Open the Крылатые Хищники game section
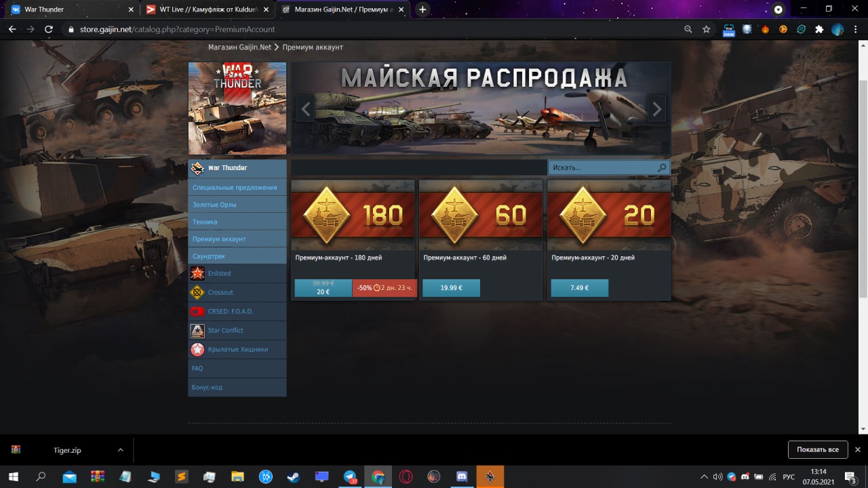868x488 pixels. click(237, 350)
